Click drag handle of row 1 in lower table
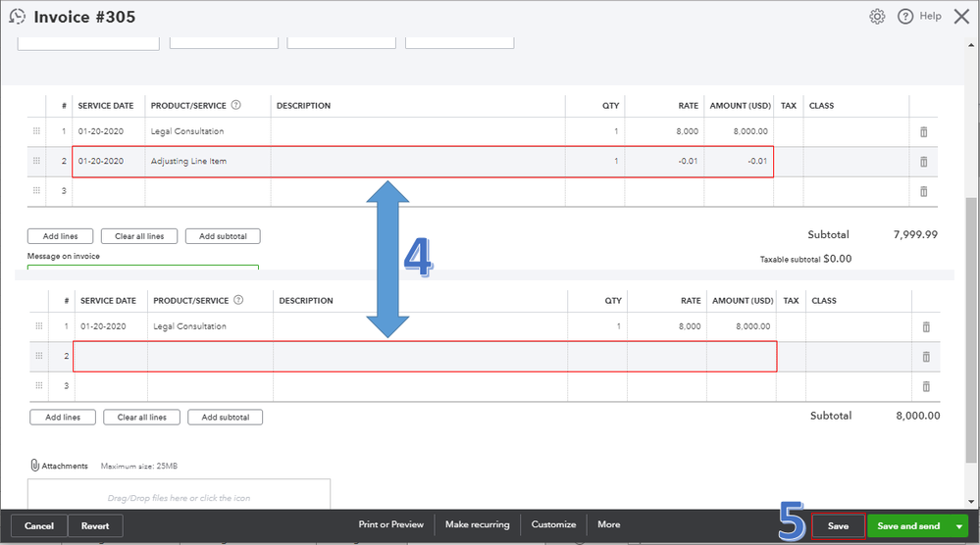This screenshot has width=980, height=545. (39, 325)
